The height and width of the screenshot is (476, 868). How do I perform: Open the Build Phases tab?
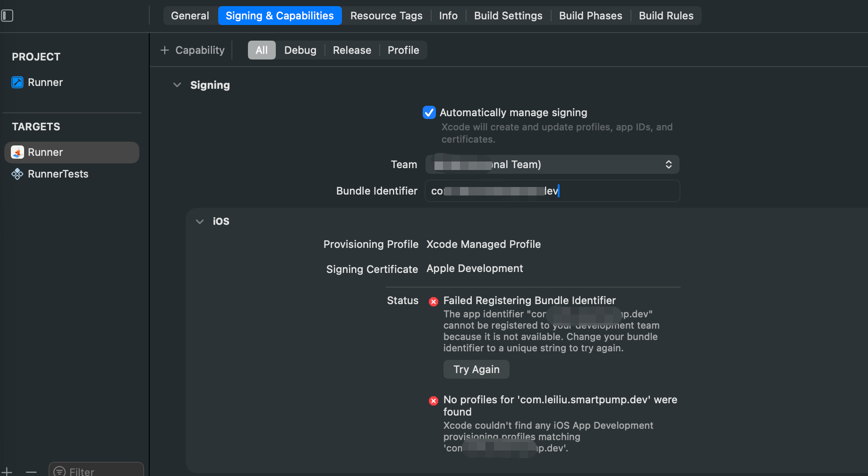pyautogui.click(x=590, y=16)
